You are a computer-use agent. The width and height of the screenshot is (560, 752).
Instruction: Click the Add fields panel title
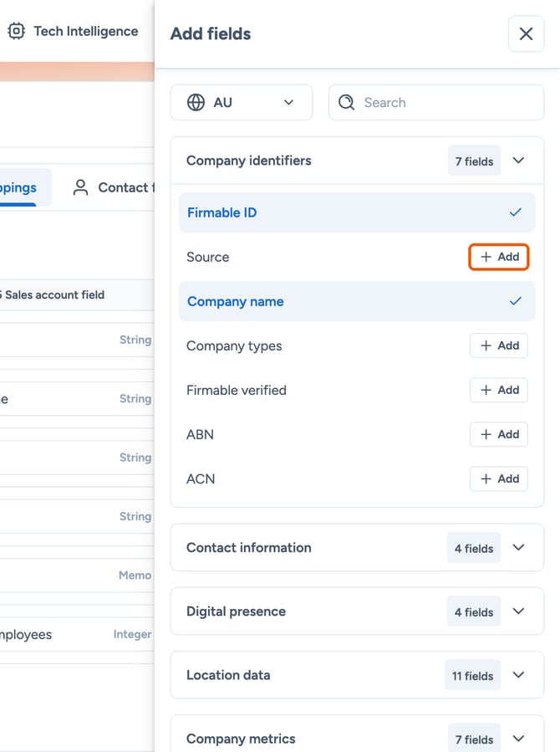(211, 34)
